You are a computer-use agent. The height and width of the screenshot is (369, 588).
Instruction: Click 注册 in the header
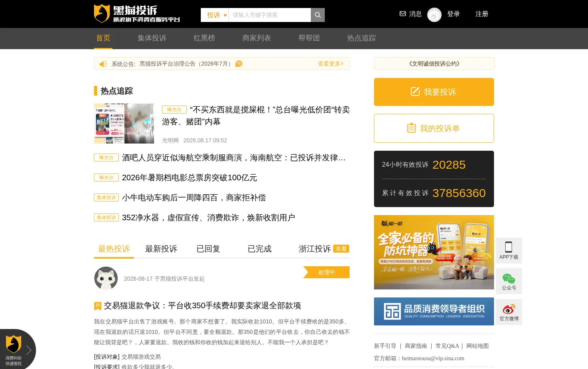click(482, 14)
